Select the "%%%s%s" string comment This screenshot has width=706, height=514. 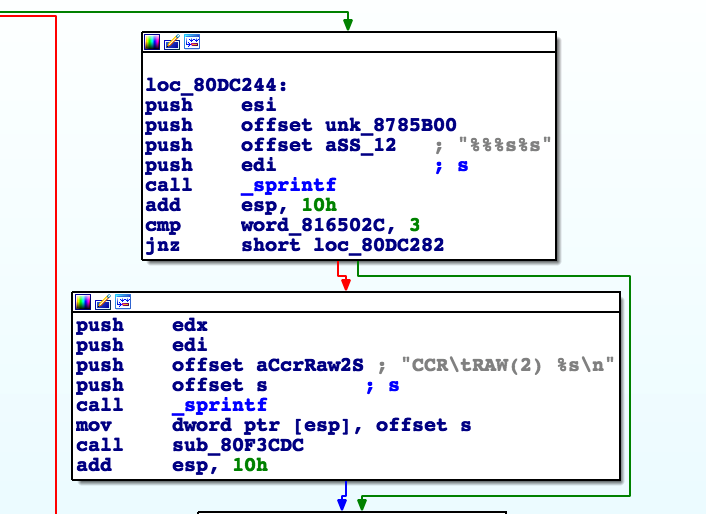(x=505, y=145)
